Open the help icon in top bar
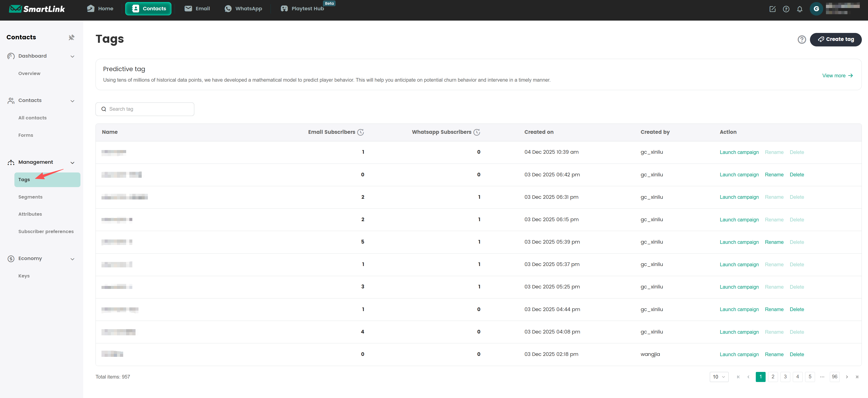The width and height of the screenshot is (868, 398). click(x=786, y=9)
